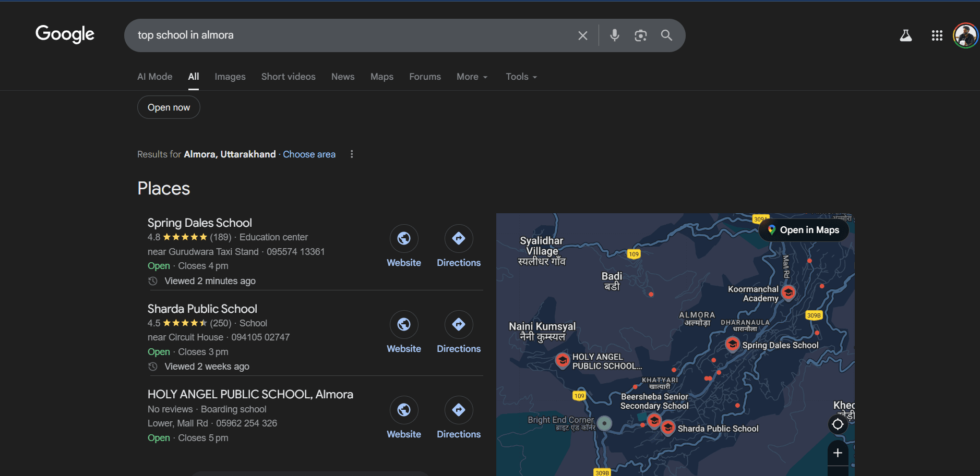Click the Choose area link
The image size is (980, 476).
[x=309, y=154]
